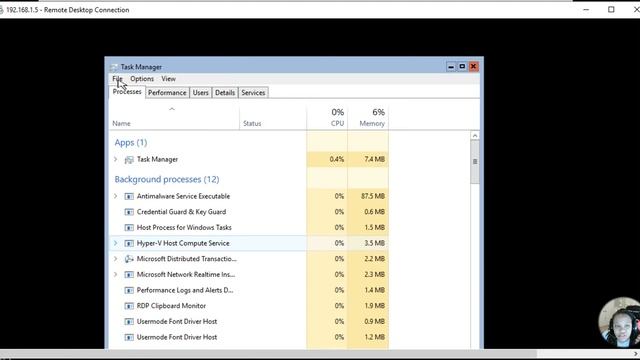Screen dimensions: 640x360
Task: Minimize the Task Manager window
Action: (x=451, y=67)
